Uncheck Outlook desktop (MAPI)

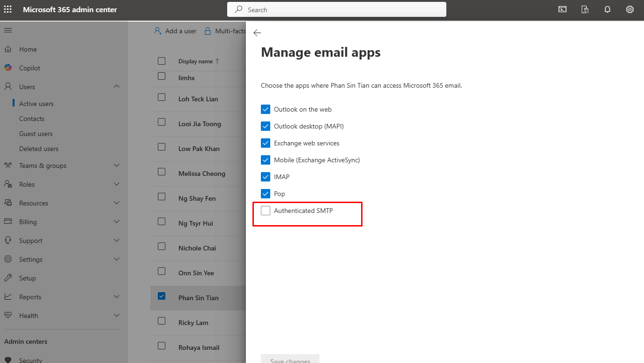266,126
